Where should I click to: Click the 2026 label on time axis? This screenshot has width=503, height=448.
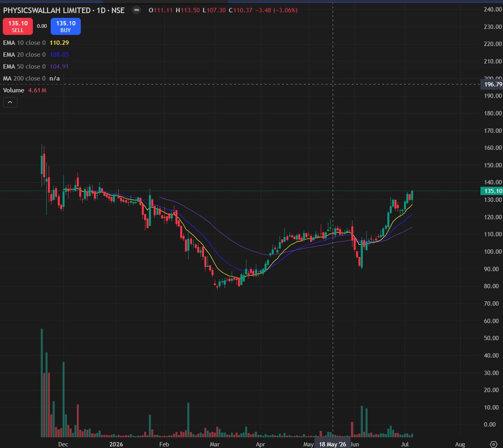click(x=116, y=444)
